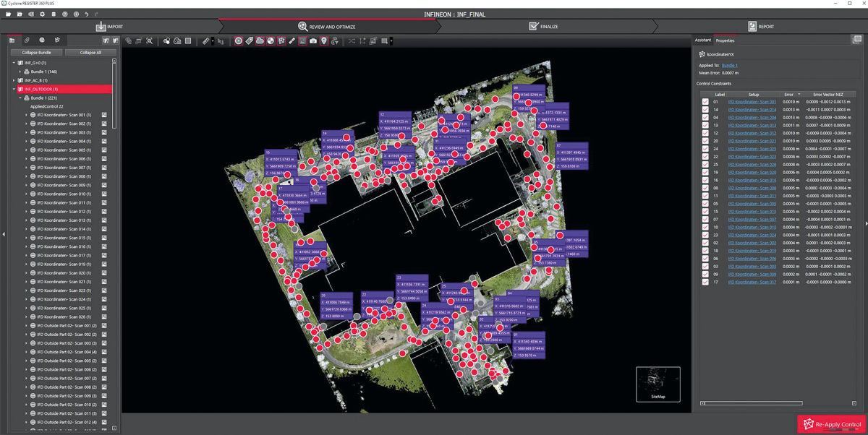
Task: Collapse Bundle 1 (221) node
Action: coord(20,98)
